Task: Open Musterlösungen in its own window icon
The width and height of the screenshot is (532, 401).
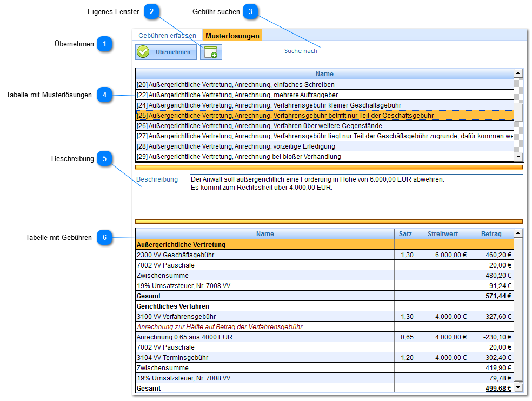Action: pyautogui.click(x=211, y=52)
